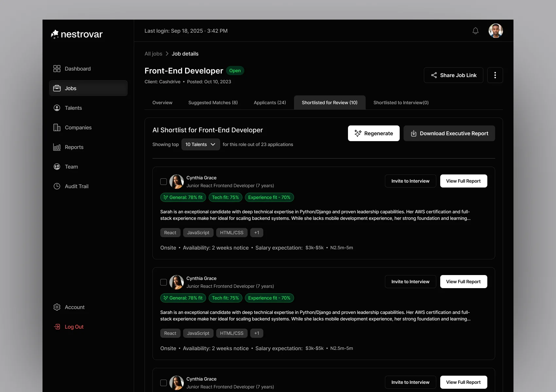Open Audit Trail page

(88, 186)
